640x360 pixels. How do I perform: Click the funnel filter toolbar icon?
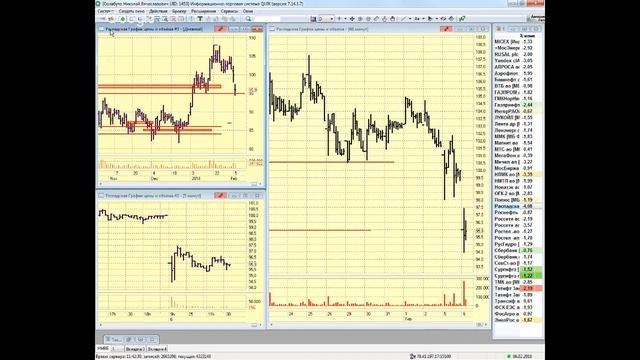pyautogui.click(x=201, y=19)
